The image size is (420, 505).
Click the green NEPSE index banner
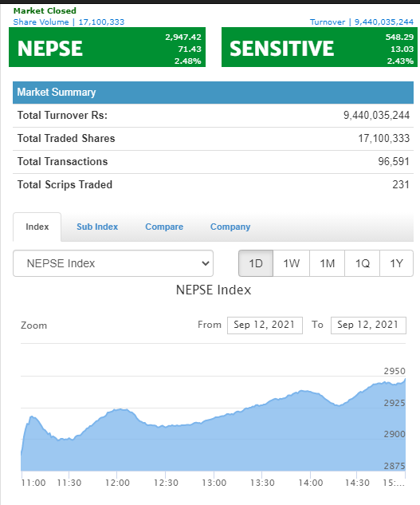coord(107,47)
